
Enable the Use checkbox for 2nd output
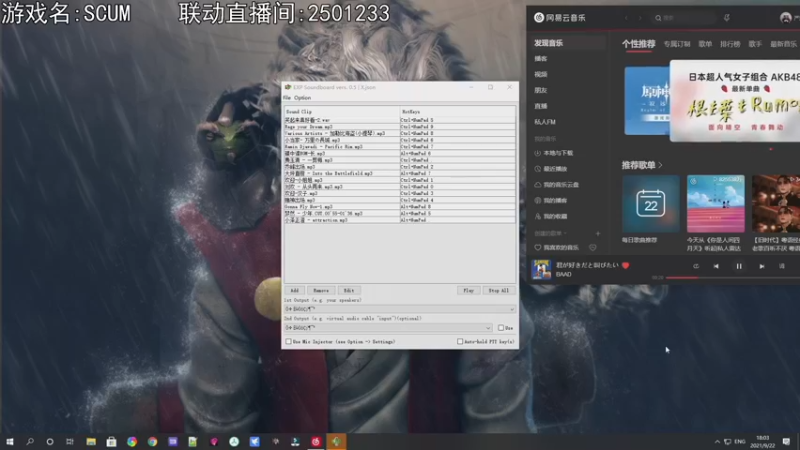click(x=501, y=328)
